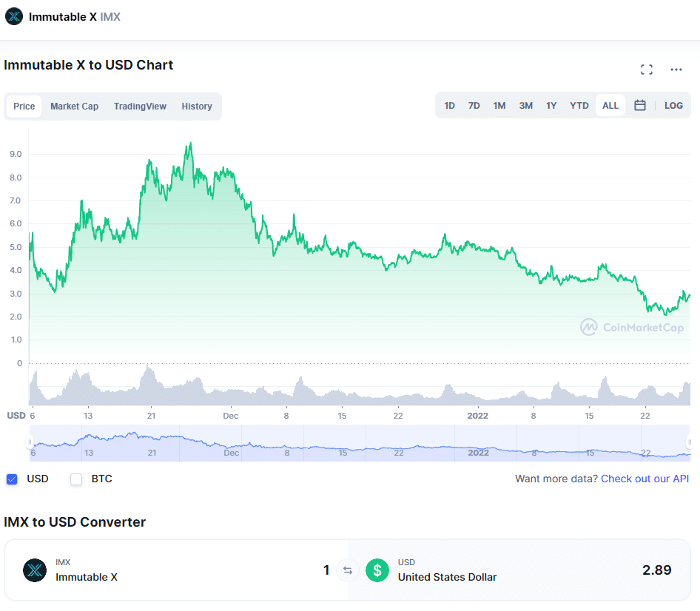Show the 1Y time range
700x611 pixels.
pos(551,106)
